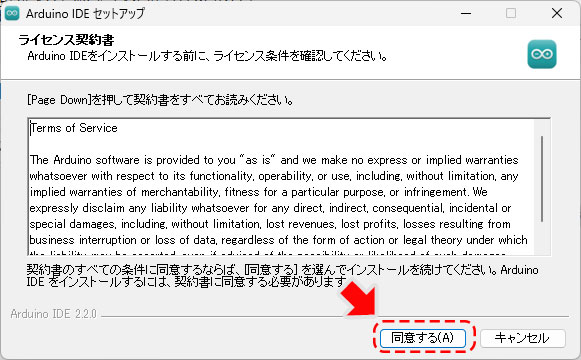
Task: Click the line starting 'business interruption or loss'
Action: (x=278, y=240)
